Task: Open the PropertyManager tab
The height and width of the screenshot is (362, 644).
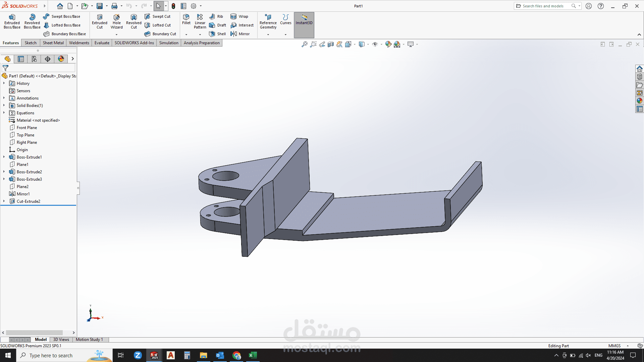Action: click(21, 59)
